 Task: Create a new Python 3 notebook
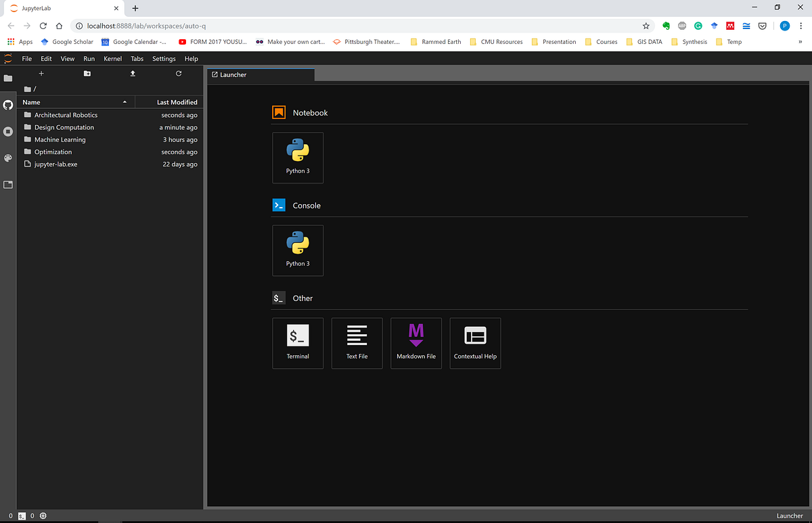298,158
